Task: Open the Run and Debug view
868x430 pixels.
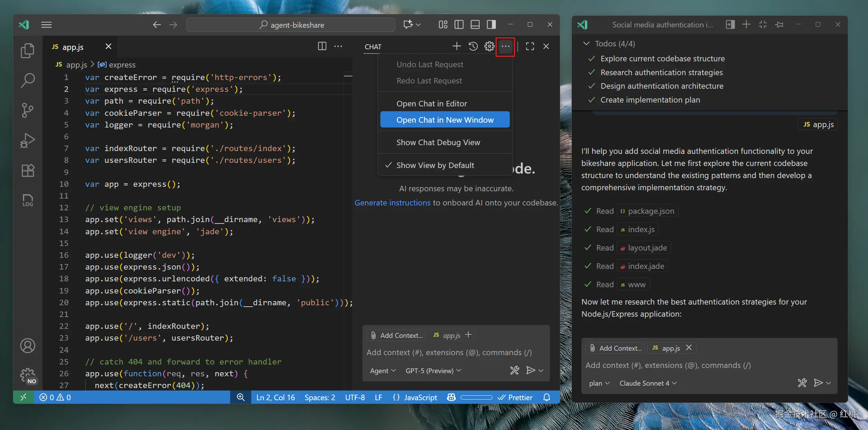Action: click(27, 140)
